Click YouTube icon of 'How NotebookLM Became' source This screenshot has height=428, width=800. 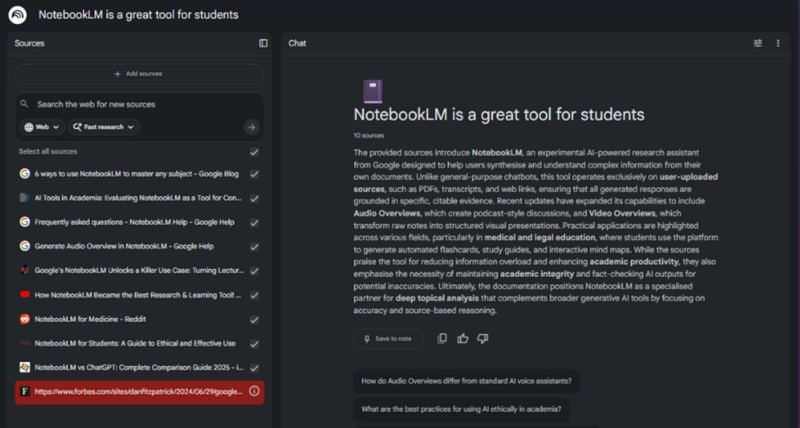click(24, 295)
